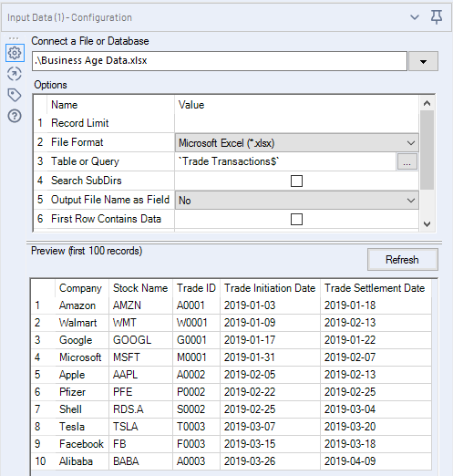Click the Trade Transactions$ query value
This screenshot has height=476, width=453.
tap(229, 161)
